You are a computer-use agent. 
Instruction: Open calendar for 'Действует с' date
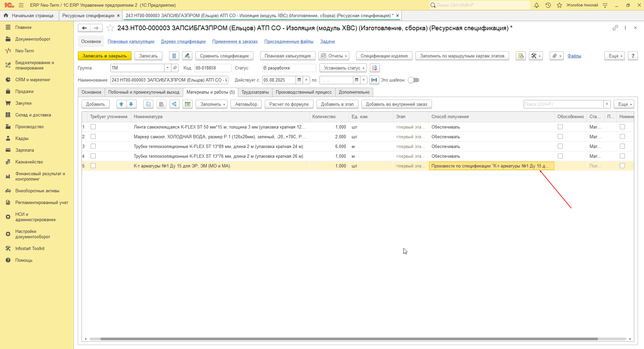[299, 80]
